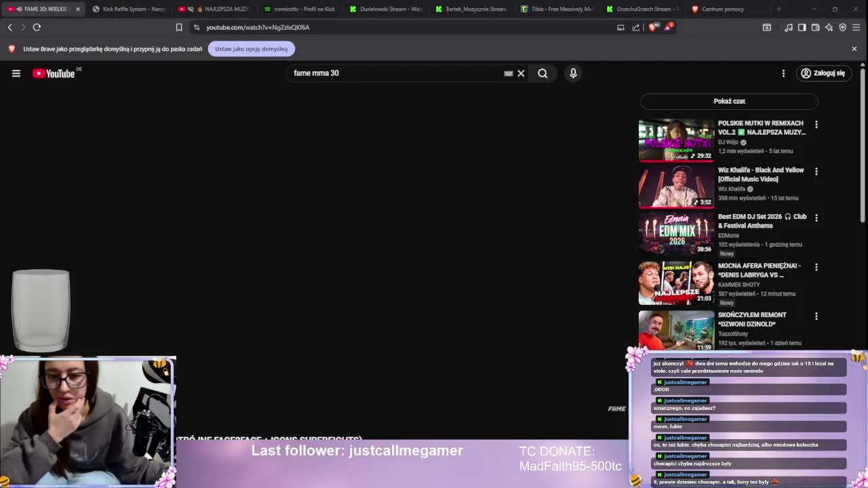The image size is (868, 488).
Task: Switch to Tibia Free Massively tab
Action: tap(556, 9)
